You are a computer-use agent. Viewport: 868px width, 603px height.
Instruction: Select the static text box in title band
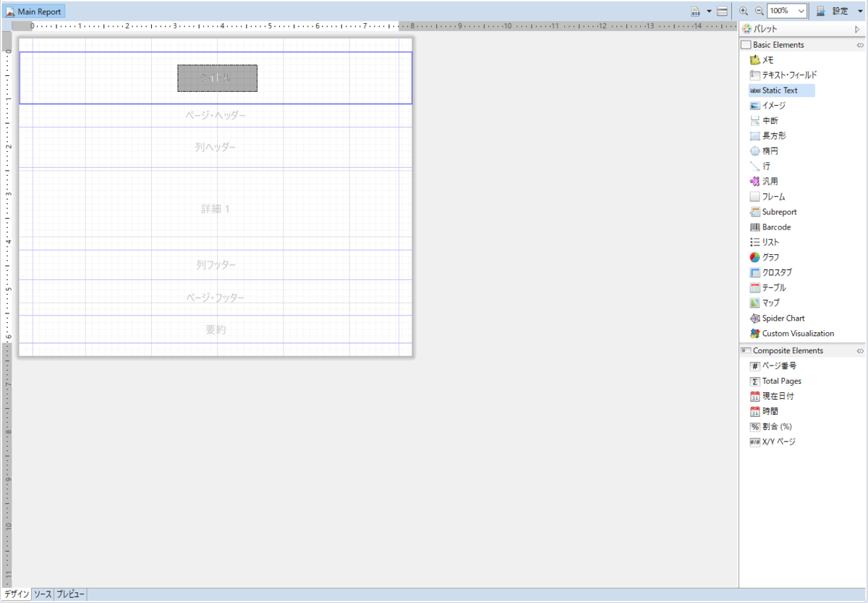[218, 78]
